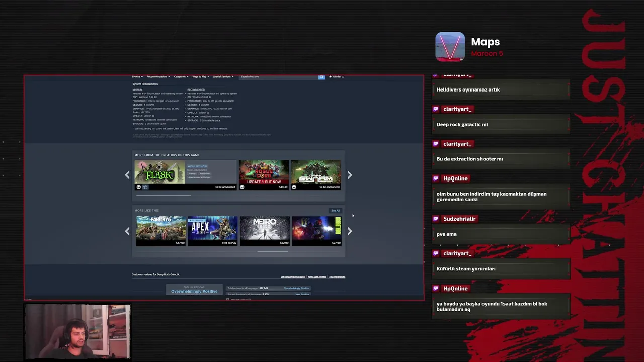Click the $47.99 price on Far Cry 5
This screenshot has height=362, width=644.
point(180,243)
